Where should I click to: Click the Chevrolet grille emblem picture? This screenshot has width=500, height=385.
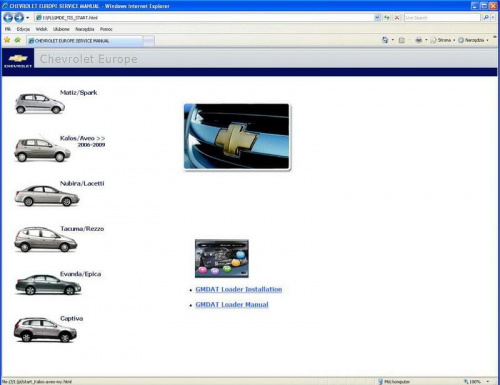[237, 137]
